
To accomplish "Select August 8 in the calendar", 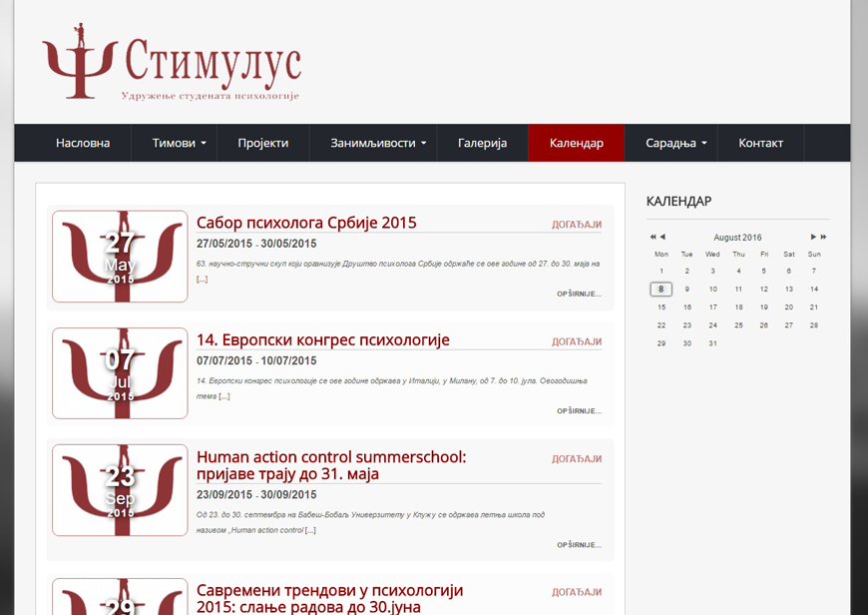I will [x=660, y=290].
